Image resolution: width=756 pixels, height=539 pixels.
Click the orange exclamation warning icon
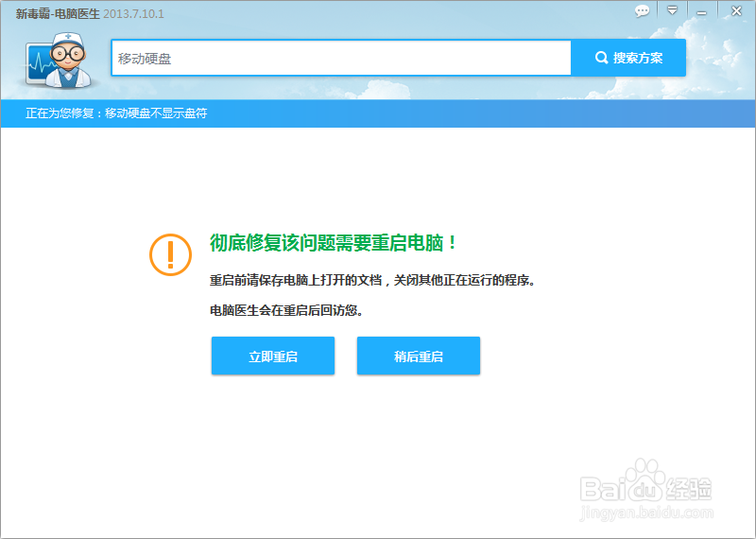coord(171,254)
